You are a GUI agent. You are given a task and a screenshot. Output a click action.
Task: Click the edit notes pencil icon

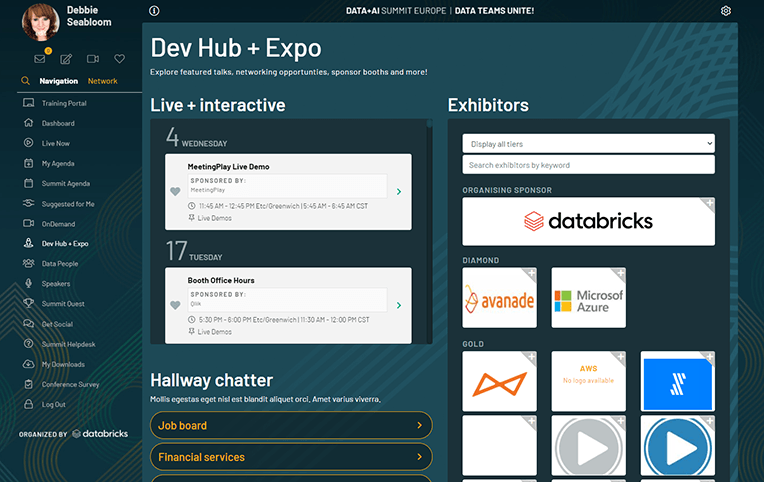point(66,59)
